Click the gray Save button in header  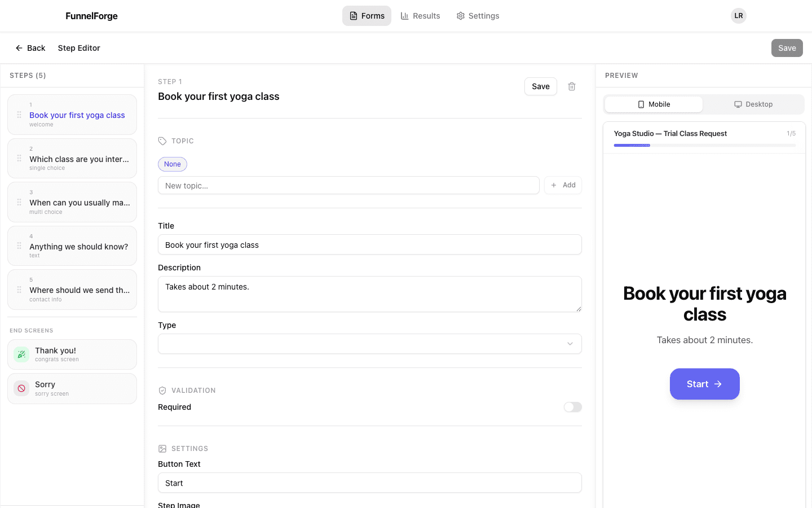tap(787, 48)
